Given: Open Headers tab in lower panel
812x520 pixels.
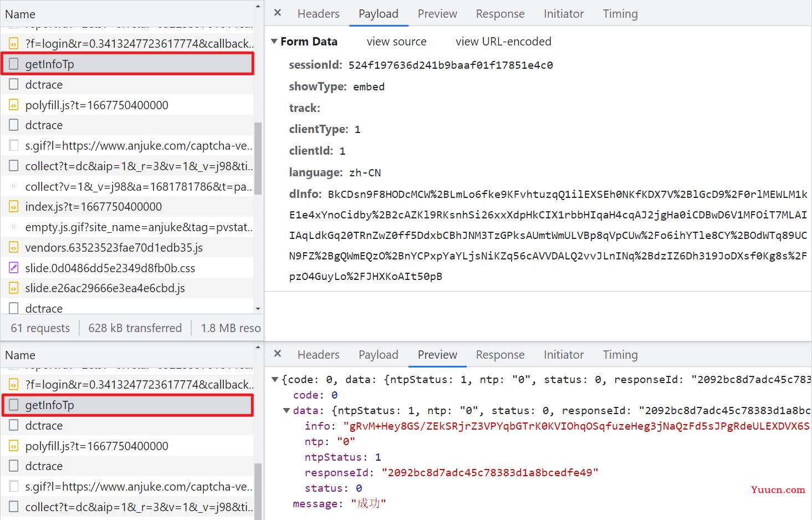Looking at the screenshot, I should [x=318, y=355].
